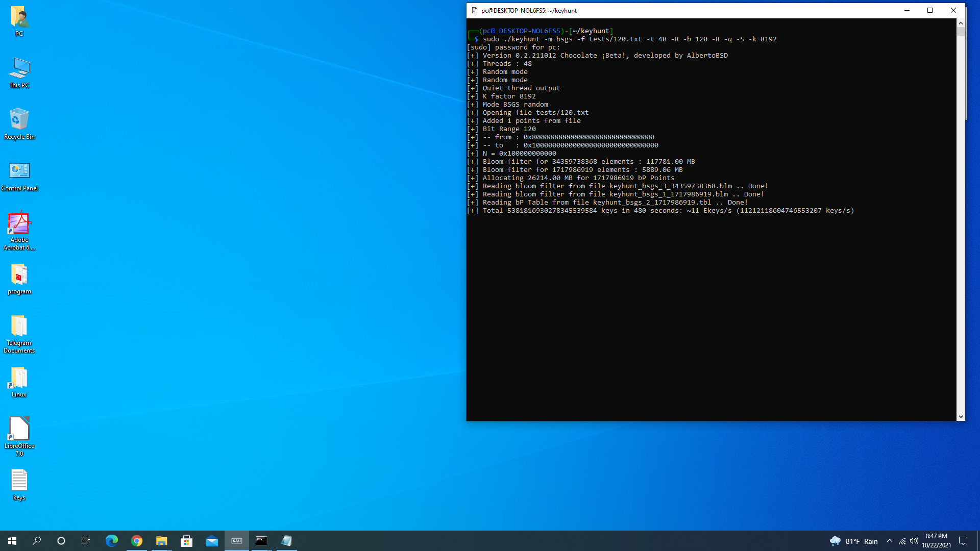Open the Telegram Documents folder
The height and width of the screenshot is (551, 980).
19,333
